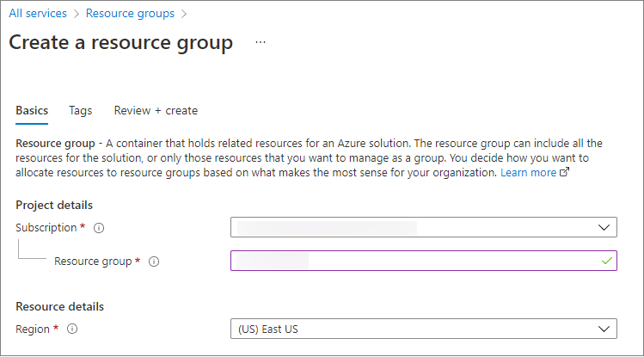Focus the Resource group name field
Image resolution: width=644 pixels, height=357 pixels.
(x=423, y=261)
